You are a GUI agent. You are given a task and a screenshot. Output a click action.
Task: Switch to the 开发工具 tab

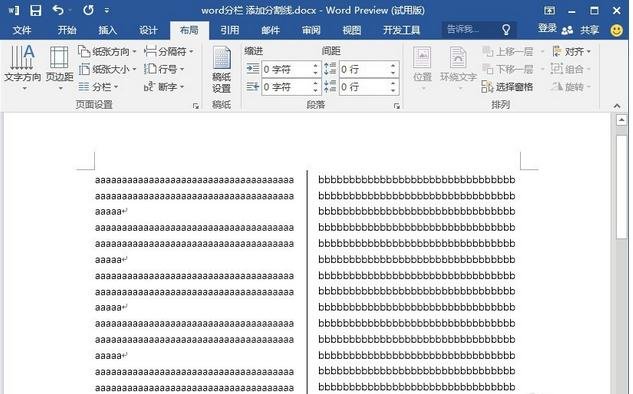(401, 30)
